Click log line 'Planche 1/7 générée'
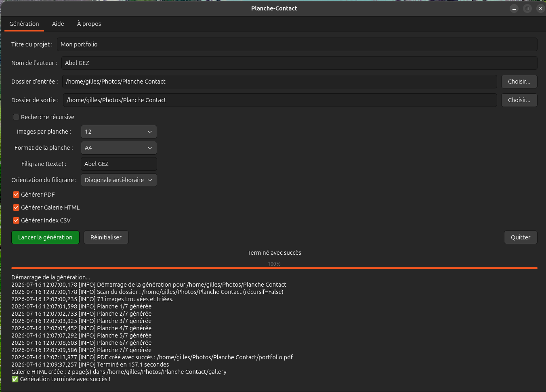The width and height of the screenshot is (546, 392). [81, 306]
